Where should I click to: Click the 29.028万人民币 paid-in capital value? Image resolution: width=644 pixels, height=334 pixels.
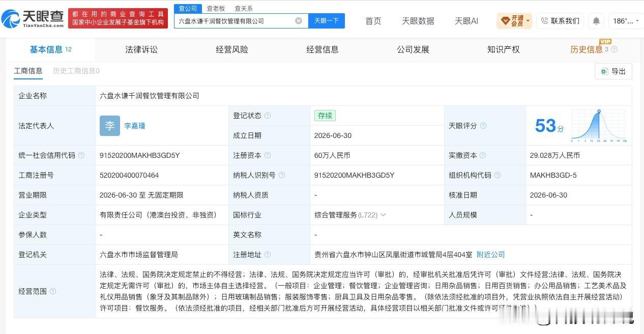coord(555,155)
